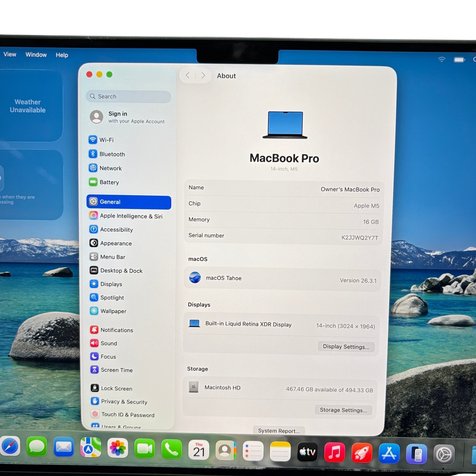Launch FaceTime from the Dock
Screen dimensions: 476x476
(x=145, y=449)
